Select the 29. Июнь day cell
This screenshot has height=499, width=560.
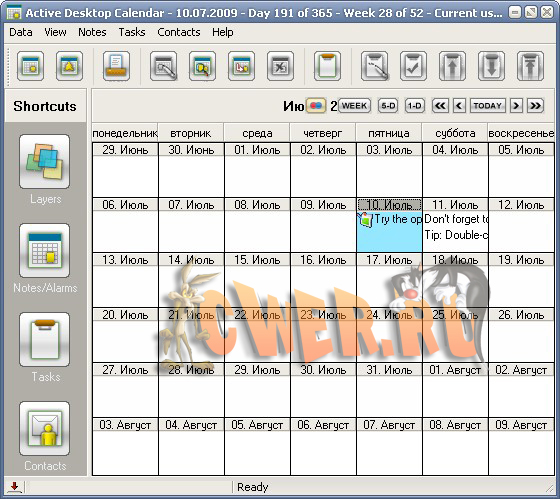pos(125,170)
